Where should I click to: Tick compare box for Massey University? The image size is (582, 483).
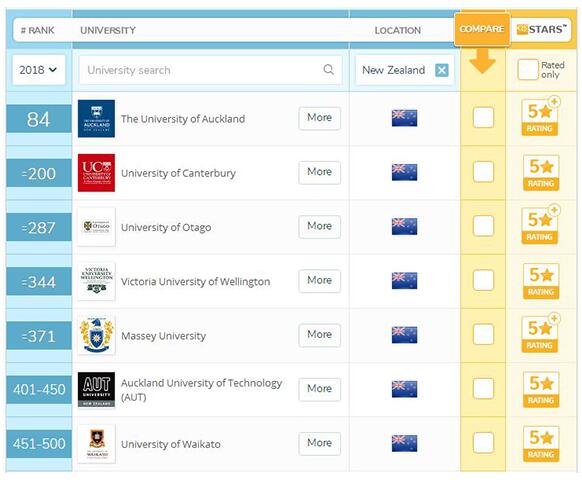[483, 334]
